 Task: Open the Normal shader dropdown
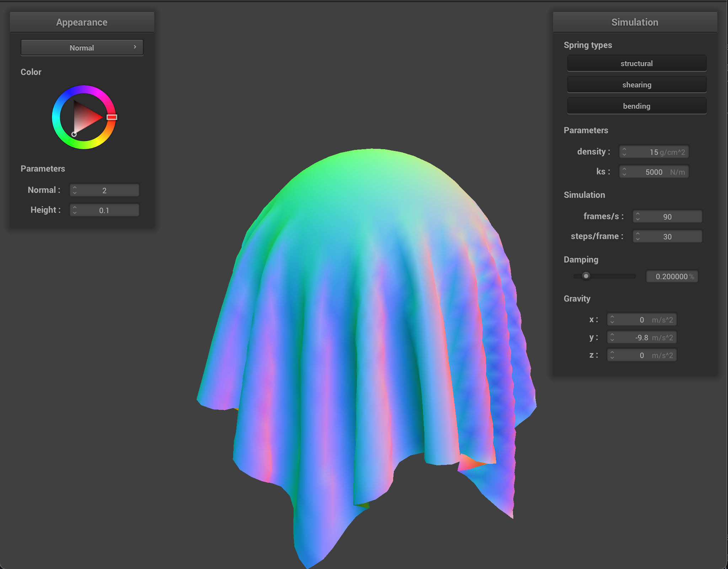[82, 47]
